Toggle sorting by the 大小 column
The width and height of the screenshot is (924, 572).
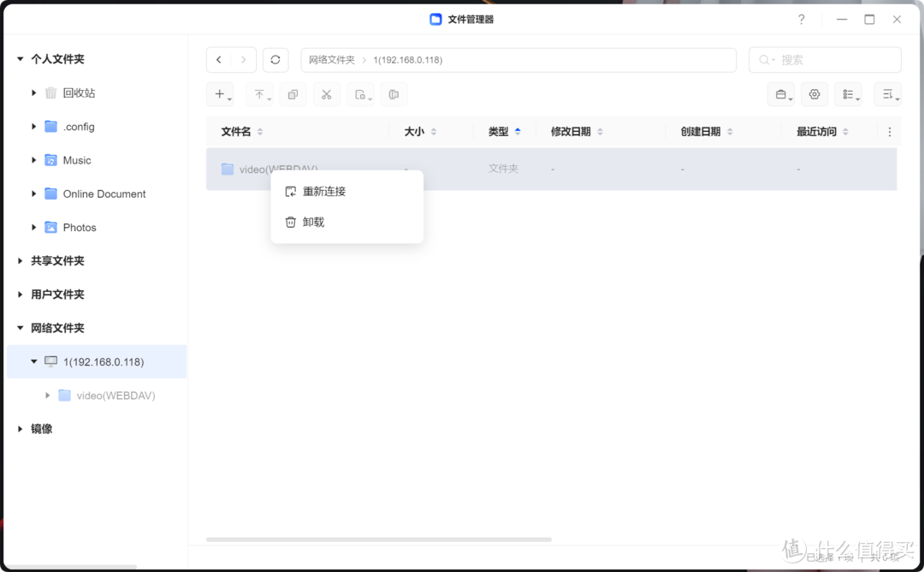click(433, 131)
